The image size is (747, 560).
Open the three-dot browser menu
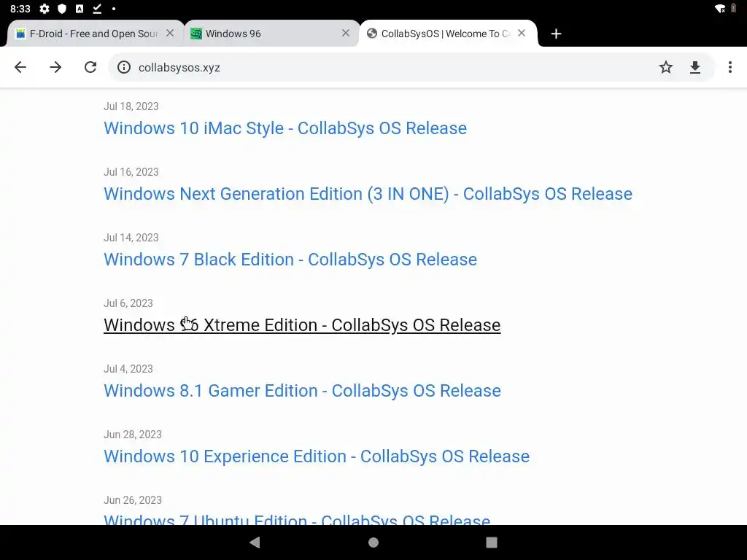click(729, 67)
